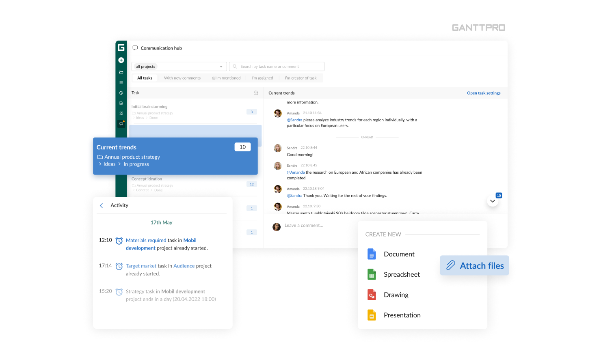Open the apps grid icon in sidebar
The width and height of the screenshot is (601, 364).
pos(121,113)
